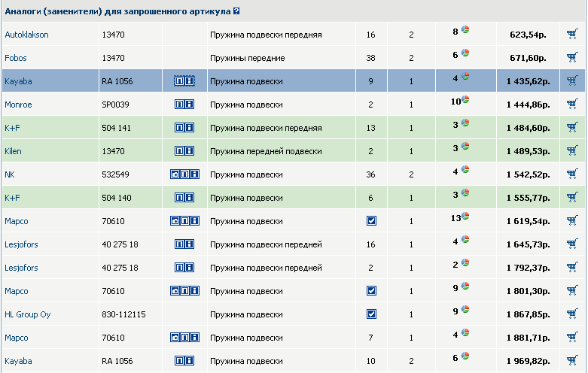Open the camera icon for Mapco at 1 881,71р.
Image resolution: width=588 pixels, height=373 pixels.
tap(175, 338)
